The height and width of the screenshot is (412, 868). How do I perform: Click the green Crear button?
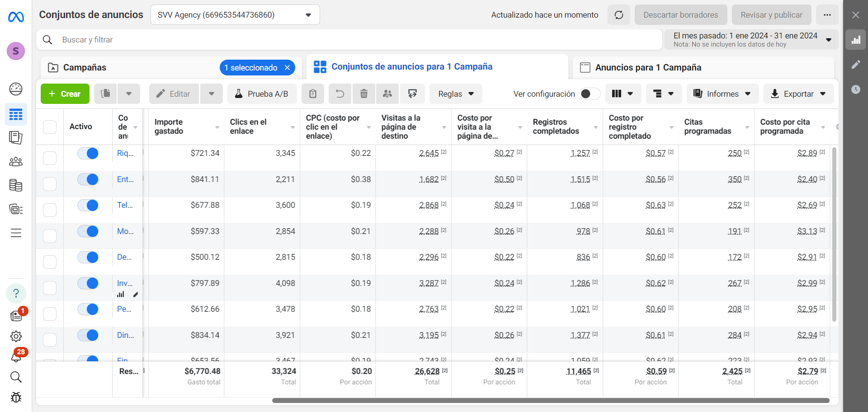click(x=65, y=94)
